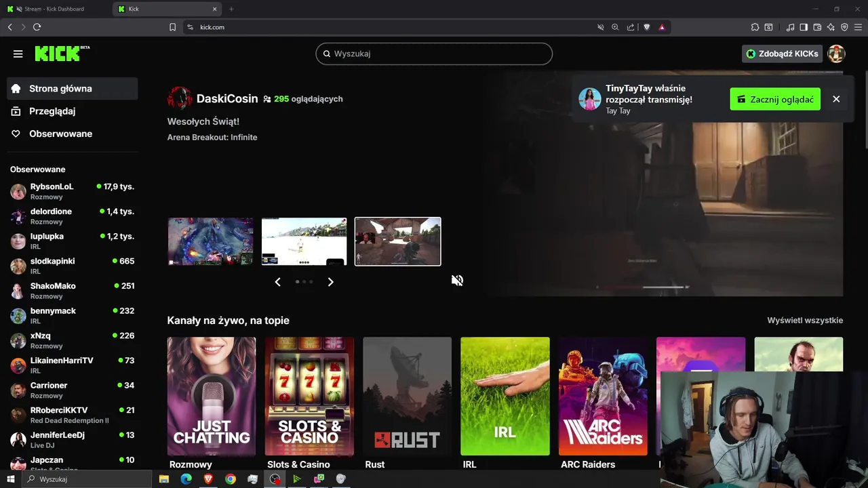Open Windows Start menu
This screenshot has width=868, height=488.
coord(10,479)
